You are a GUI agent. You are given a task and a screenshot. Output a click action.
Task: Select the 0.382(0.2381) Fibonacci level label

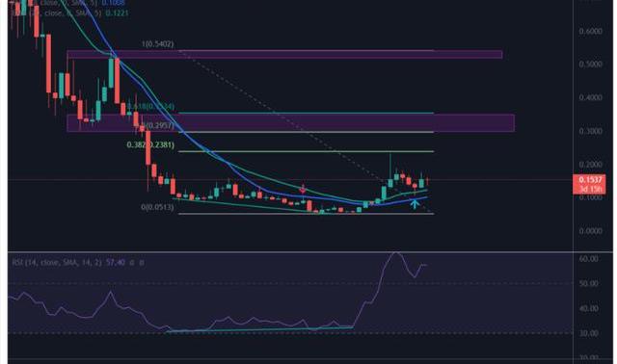click(150, 145)
